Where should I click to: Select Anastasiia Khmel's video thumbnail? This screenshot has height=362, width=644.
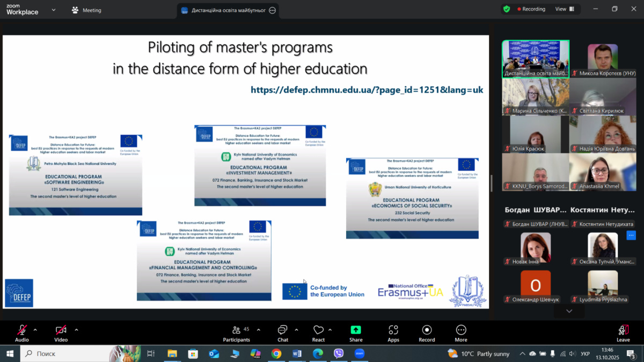603,172
